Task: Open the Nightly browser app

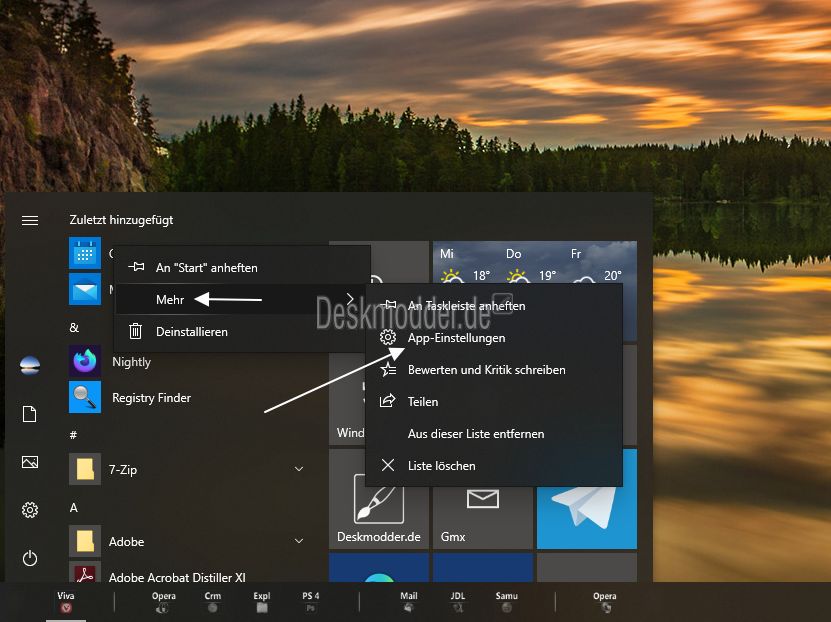Action: [x=130, y=362]
